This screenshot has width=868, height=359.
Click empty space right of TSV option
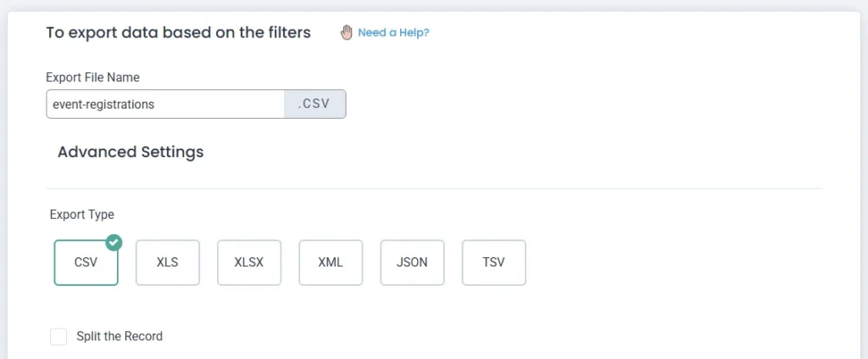point(678,262)
